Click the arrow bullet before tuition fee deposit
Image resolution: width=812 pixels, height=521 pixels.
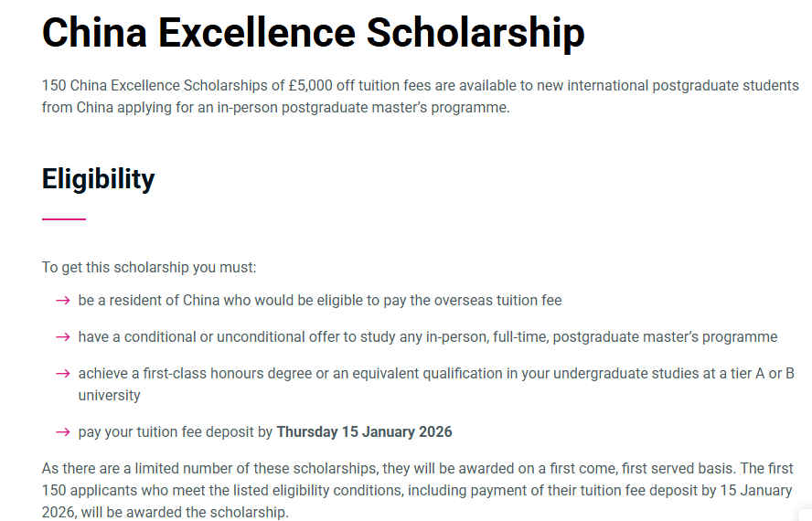pos(62,432)
